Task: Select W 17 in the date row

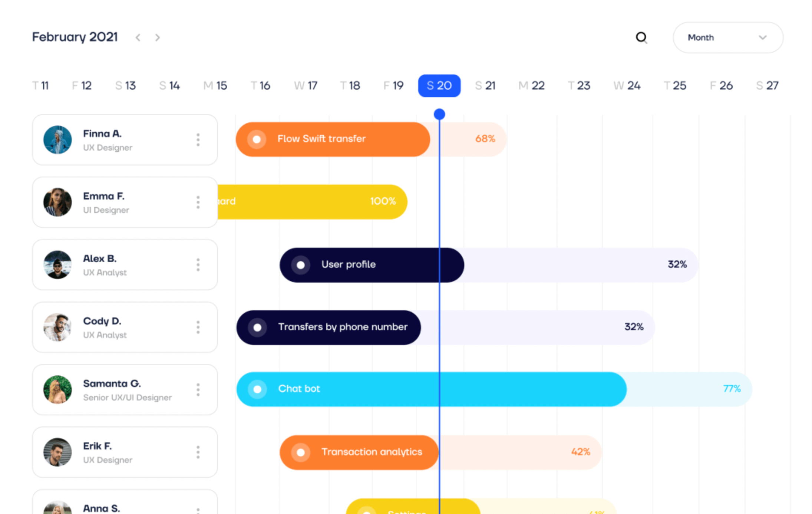Action: [x=306, y=86]
